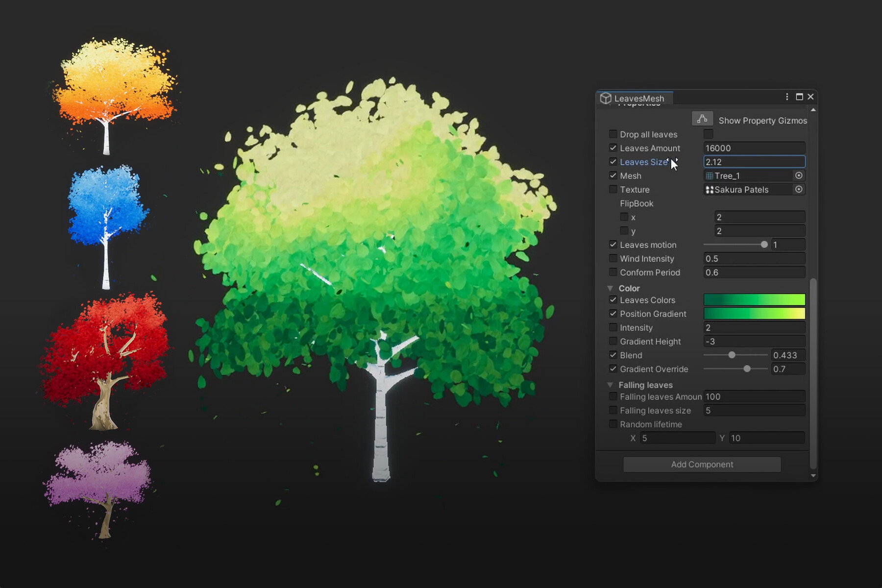Select the LeavesMesh tab

point(639,98)
